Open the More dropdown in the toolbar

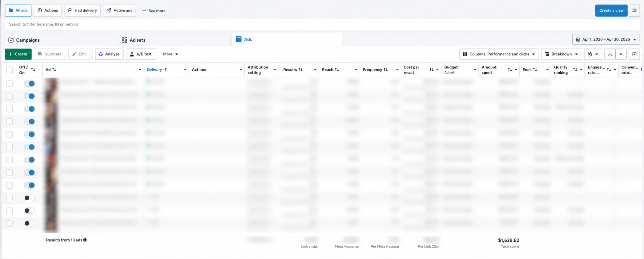click(x=170, y=54)
